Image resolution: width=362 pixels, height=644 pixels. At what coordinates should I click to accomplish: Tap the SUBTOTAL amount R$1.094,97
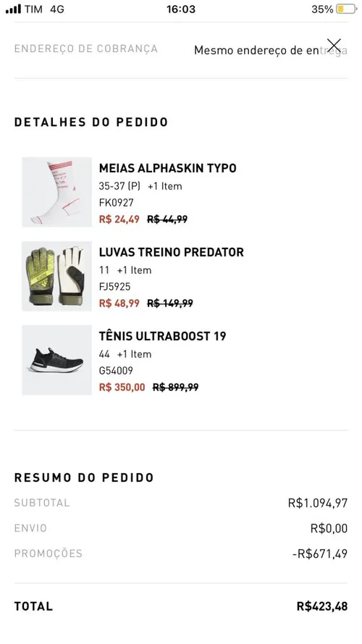tap(318, 503)
